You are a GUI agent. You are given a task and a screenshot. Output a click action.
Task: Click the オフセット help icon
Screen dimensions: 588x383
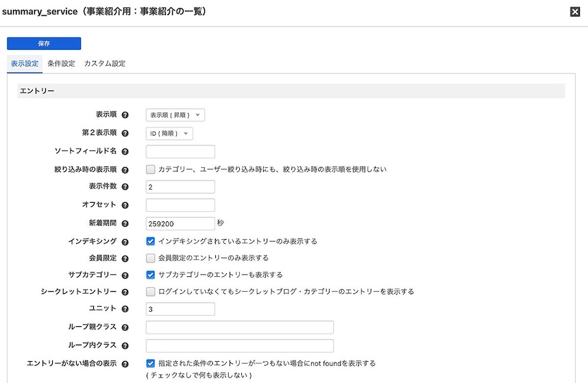click(x=125, y=205)
